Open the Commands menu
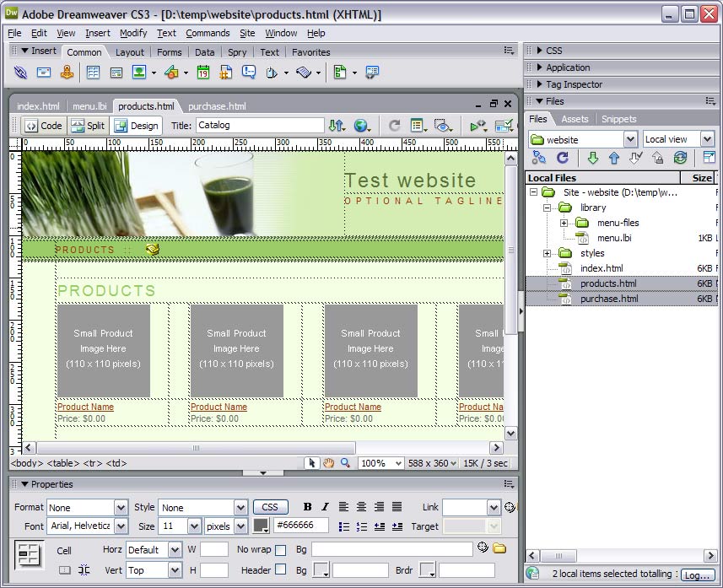Image resolution: width=723 pixels, height=588 pixels. 208,33
